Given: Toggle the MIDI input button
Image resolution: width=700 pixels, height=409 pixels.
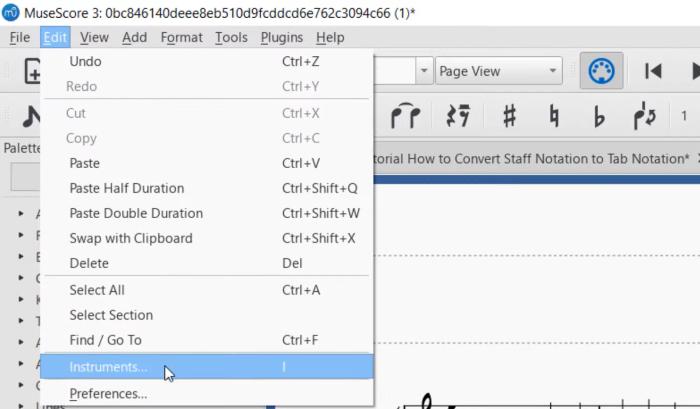Looking at the screenshot, I should (x=602, y=71).
